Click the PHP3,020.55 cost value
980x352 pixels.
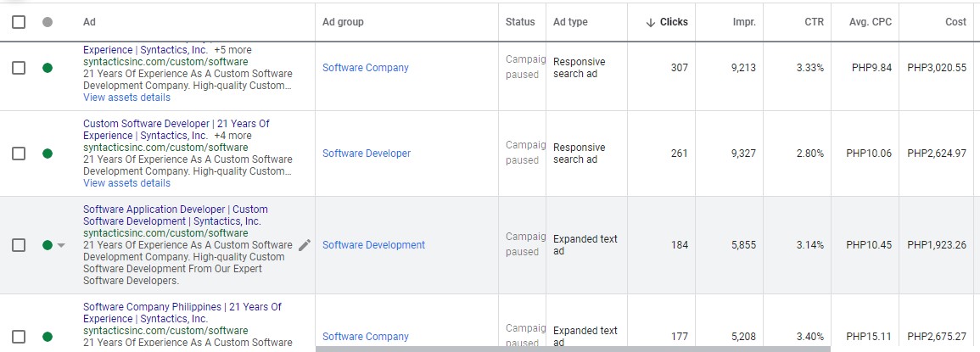point(937,68)
